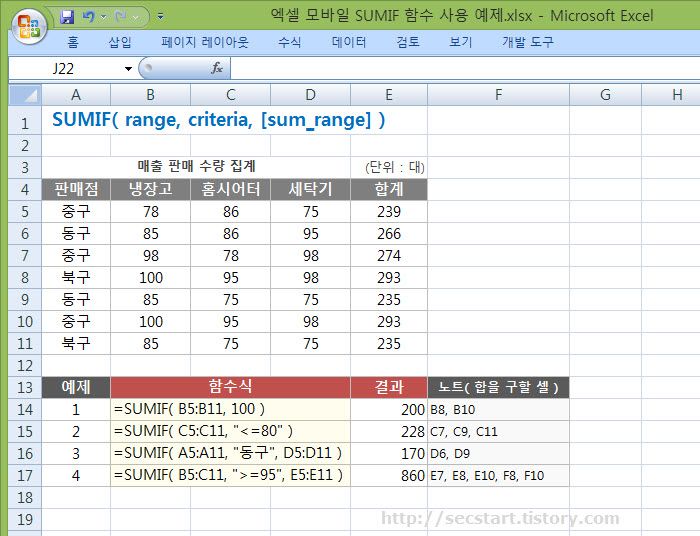
Task: Select column E header
Action: (x=389, y=95)
